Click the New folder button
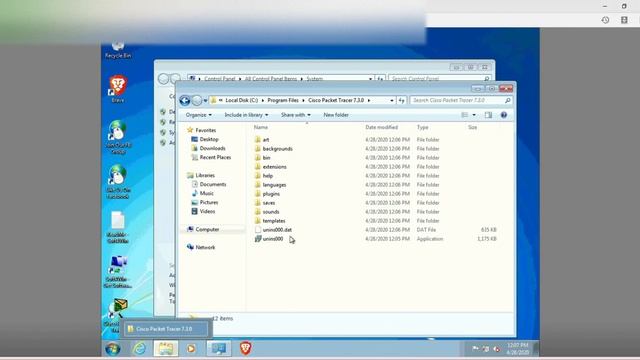This screenshot has height=360, width=640. click(x=336, y=115)
